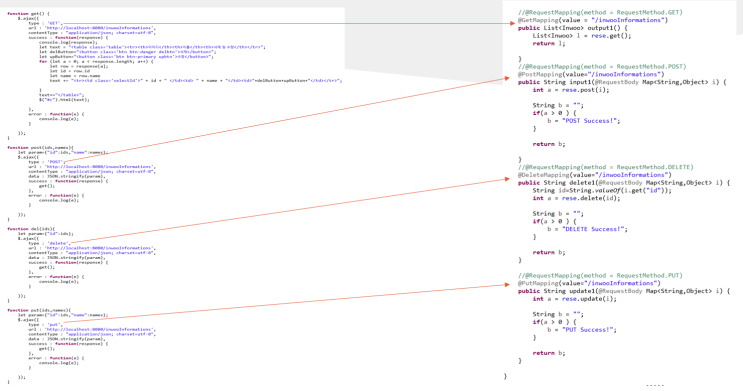Click the 'public String delete1' method signature
743x391 pixels.
pyautogui.click(x=624, y=182)
